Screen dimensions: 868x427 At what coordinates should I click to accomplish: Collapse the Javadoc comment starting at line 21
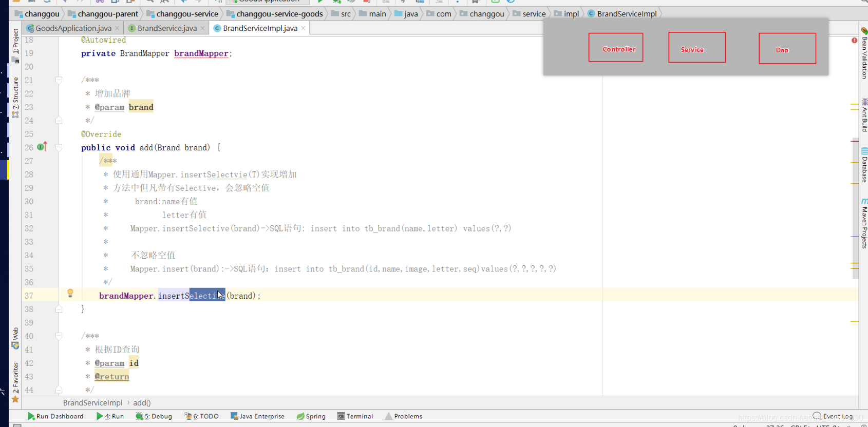[59, 80]
